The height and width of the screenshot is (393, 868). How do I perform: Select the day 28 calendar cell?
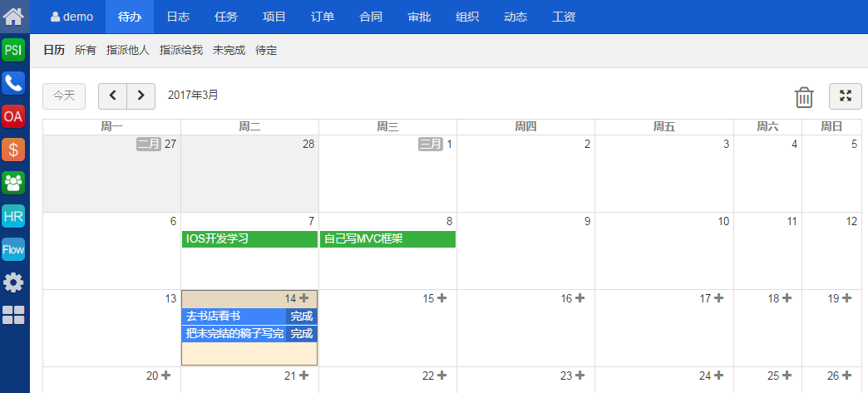[x=249, y=174]
